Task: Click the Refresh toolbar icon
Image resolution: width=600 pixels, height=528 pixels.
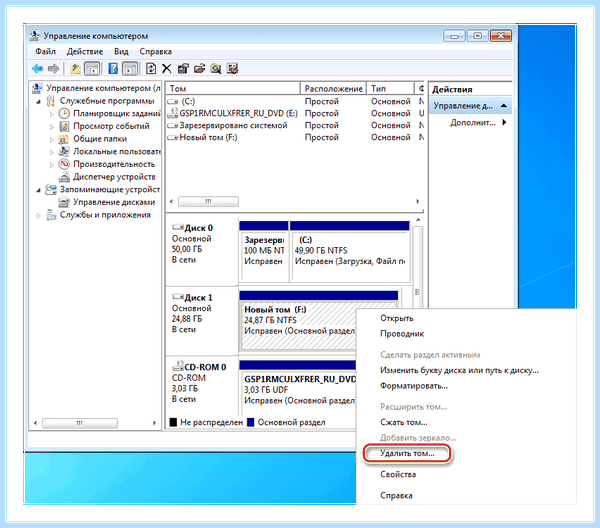Action: 151,69
